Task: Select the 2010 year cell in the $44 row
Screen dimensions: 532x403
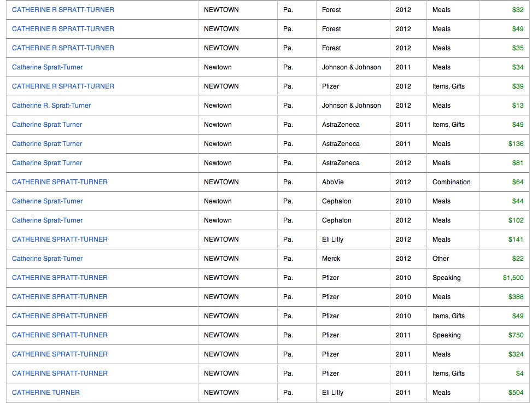Action: (408, 201)
